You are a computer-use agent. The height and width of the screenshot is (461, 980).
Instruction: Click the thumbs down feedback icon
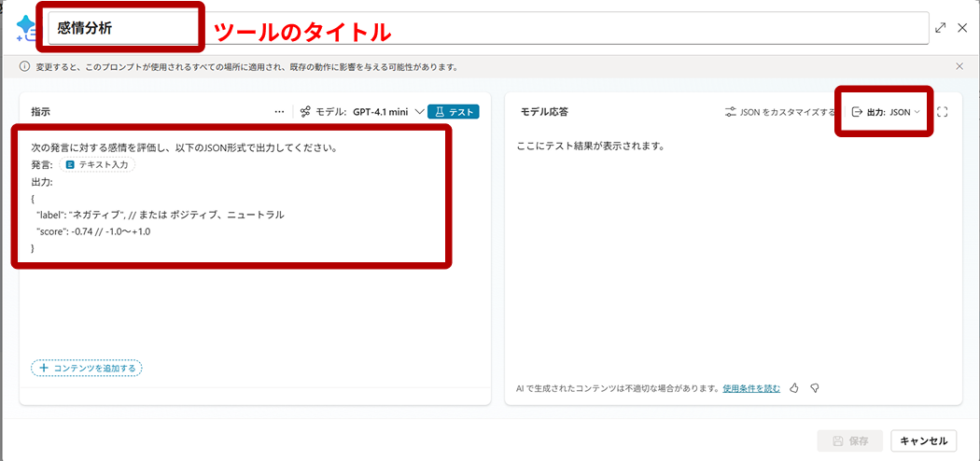pos(814,388)
